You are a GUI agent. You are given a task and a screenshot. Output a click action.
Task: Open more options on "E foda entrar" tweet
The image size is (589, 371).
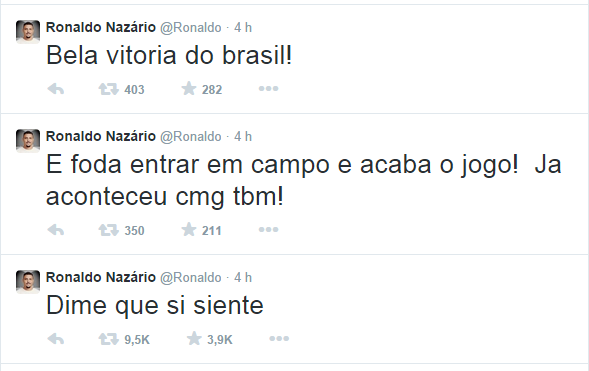(x=268, y=229)
